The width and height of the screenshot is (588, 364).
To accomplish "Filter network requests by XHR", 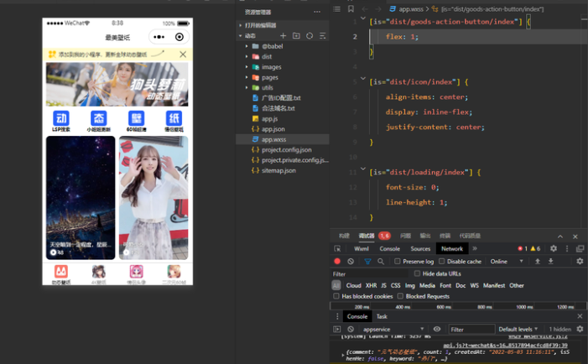I will click(371, 285).
